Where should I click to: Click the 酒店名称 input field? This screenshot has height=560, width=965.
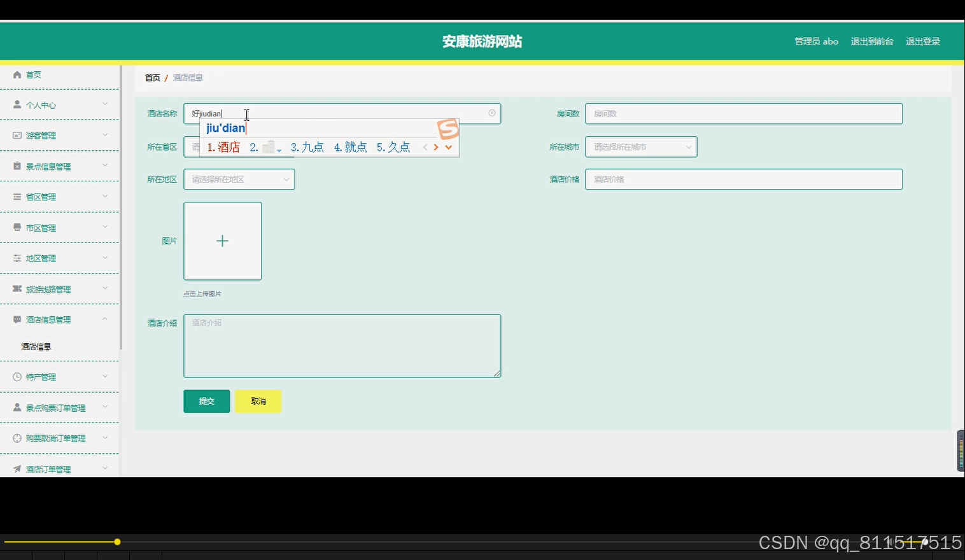tap(342, 113)
